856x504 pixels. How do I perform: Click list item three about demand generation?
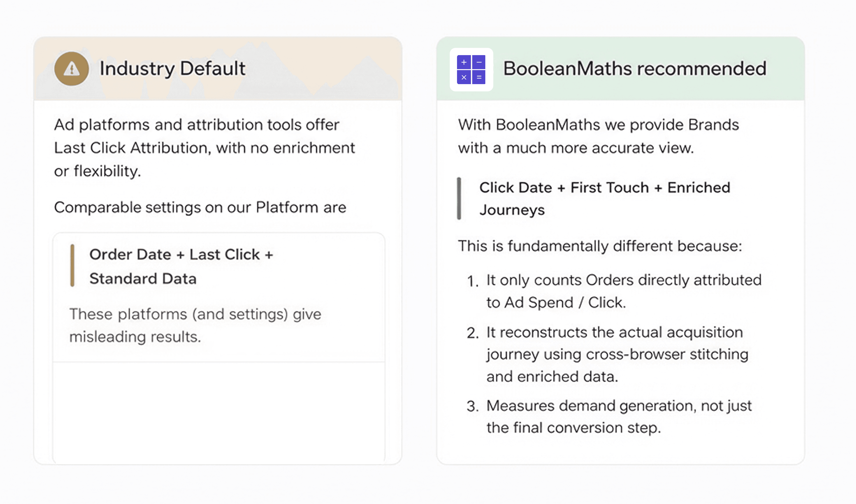(x=619, y=417)
